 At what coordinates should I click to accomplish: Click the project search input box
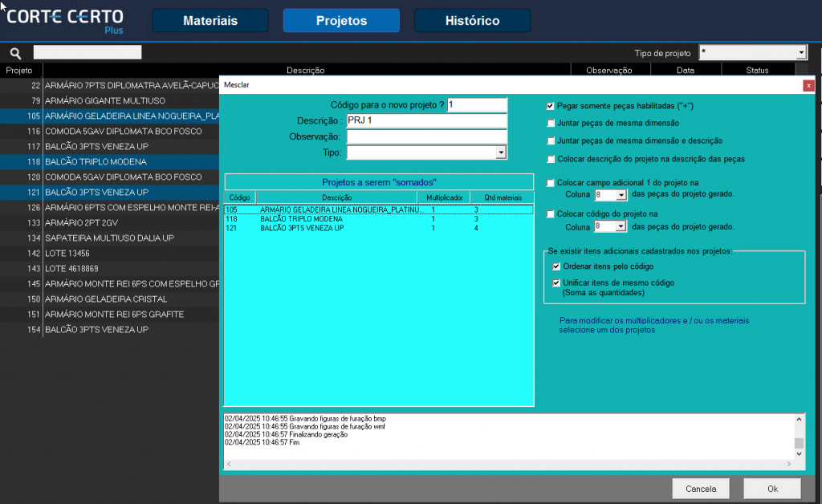87,52
